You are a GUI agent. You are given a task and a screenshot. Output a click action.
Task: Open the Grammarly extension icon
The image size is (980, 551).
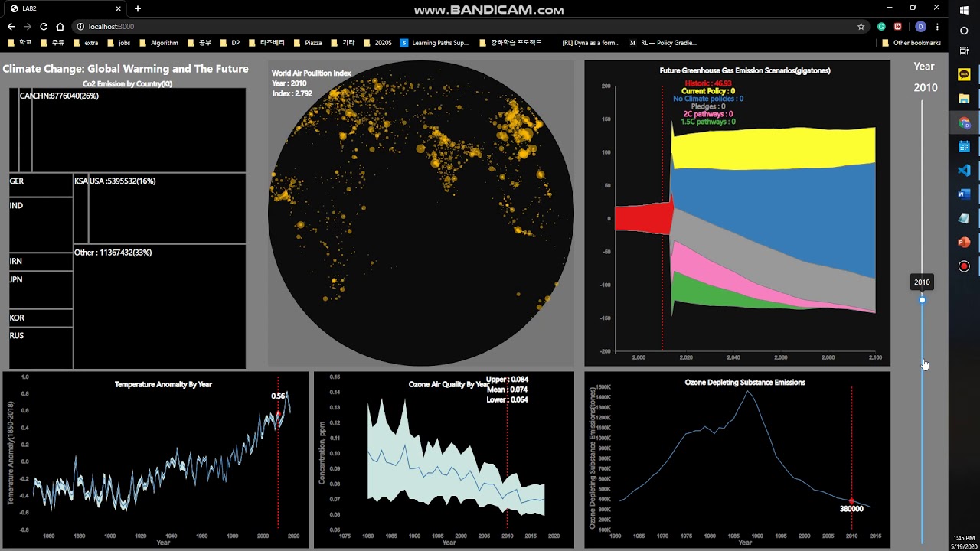coord(882,27)
